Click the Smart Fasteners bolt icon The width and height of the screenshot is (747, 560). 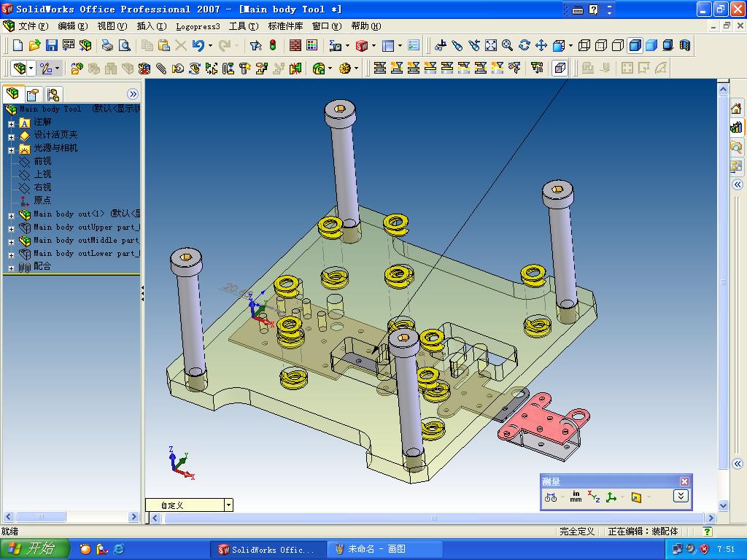(x=244, y=69)
